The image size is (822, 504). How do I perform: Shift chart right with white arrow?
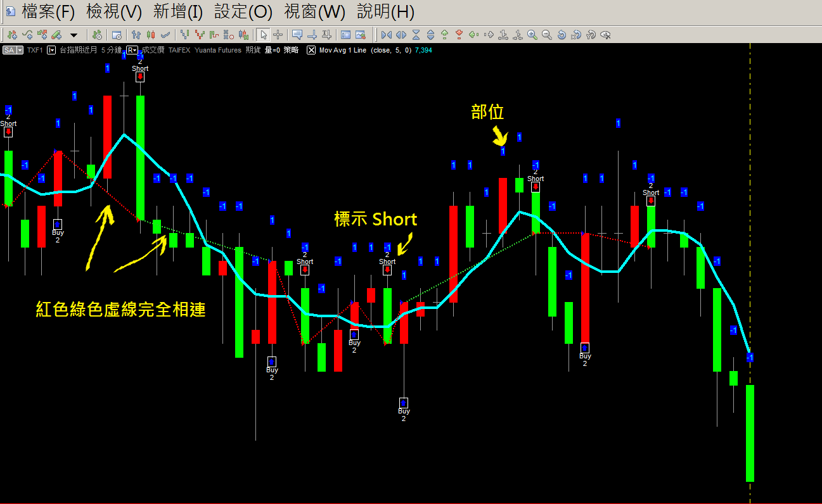(x=489, y=35)
